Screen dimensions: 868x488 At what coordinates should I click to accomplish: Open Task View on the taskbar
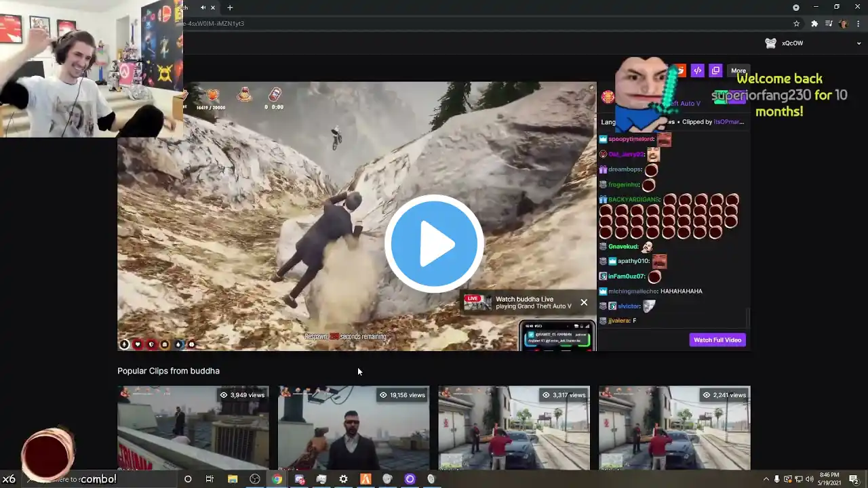[x=210, y=479]
